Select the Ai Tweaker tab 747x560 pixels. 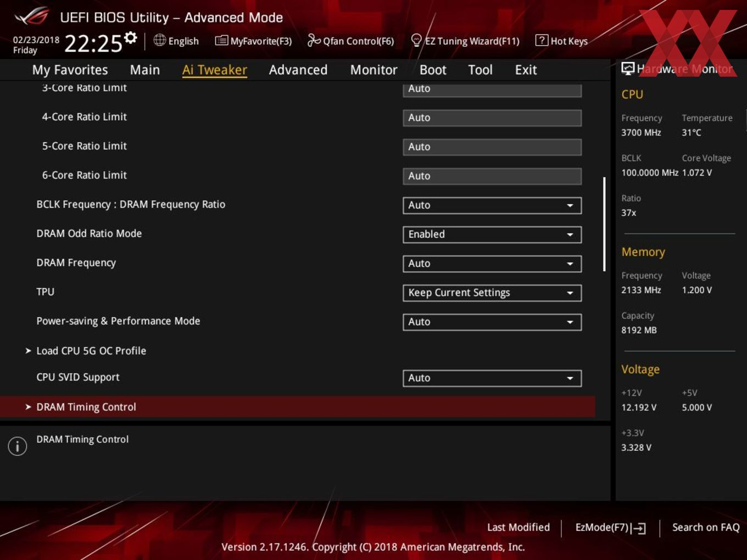tap(215, 70)
